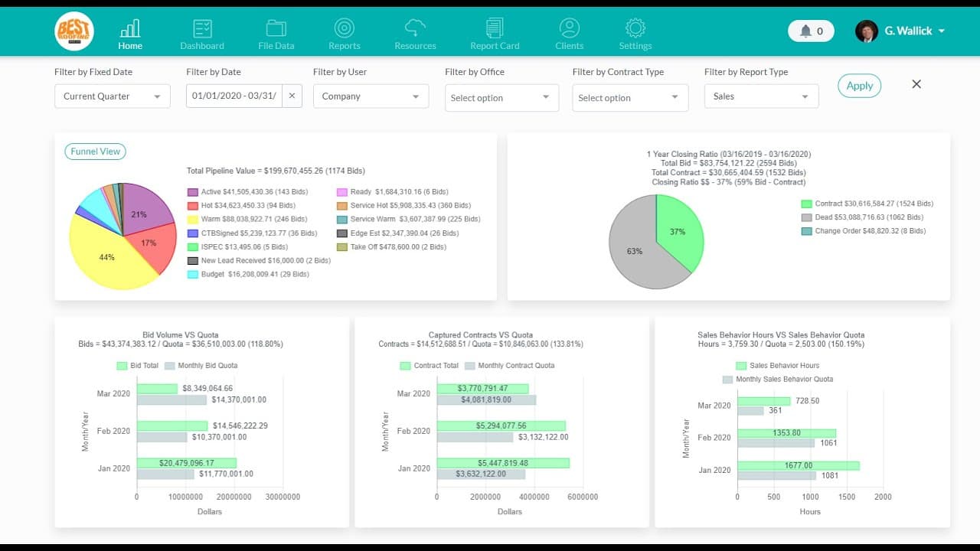980x551 pixels.
Task: Click the Filter by Date input field
Action: pos(234,96)
